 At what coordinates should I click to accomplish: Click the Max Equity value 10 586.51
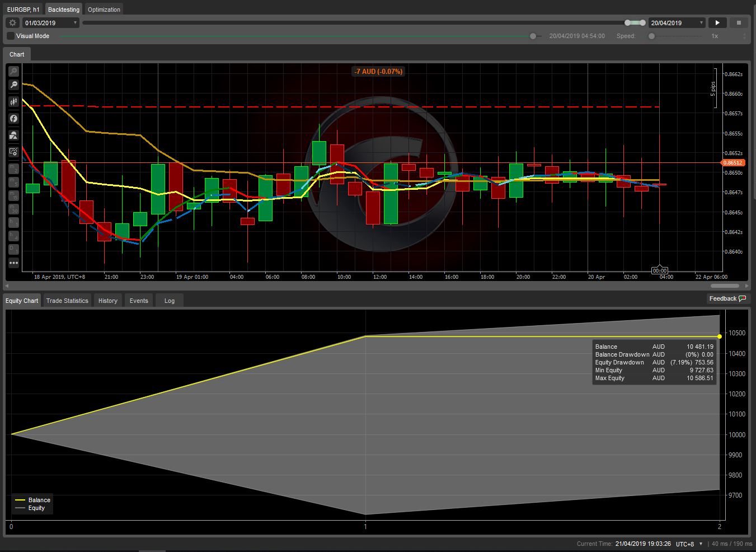point(700,378)
